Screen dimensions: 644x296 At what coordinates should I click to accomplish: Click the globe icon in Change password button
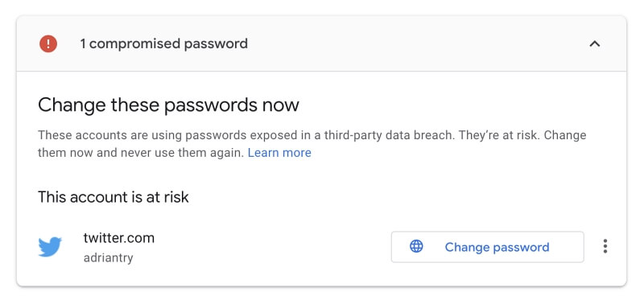point(416,246)
